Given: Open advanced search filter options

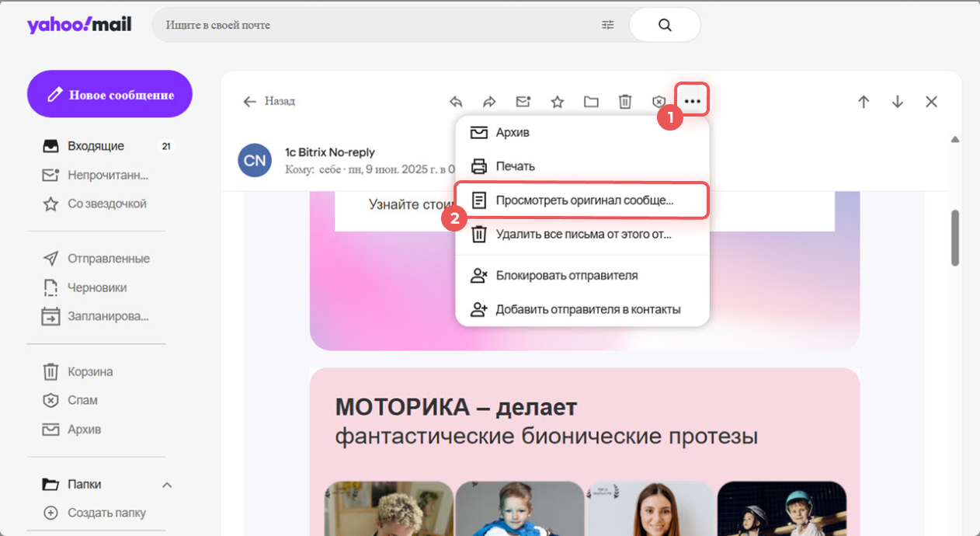Looking at the screenshot, I should coord(607,25).
